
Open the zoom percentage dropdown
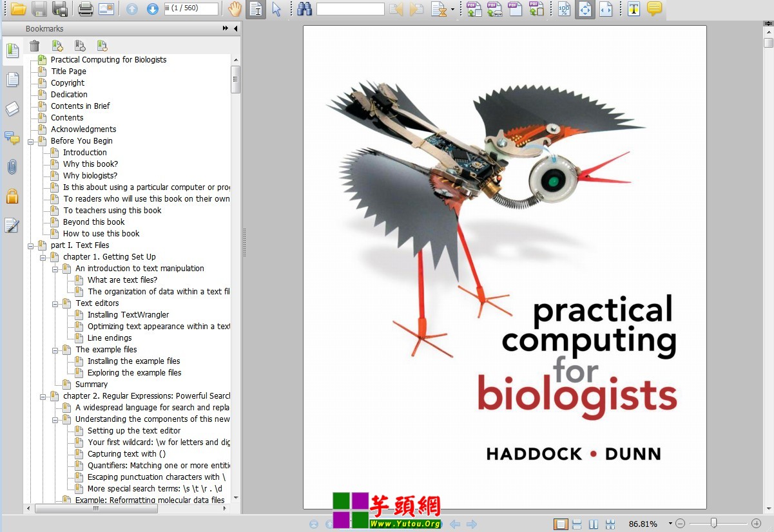(670, 524)
